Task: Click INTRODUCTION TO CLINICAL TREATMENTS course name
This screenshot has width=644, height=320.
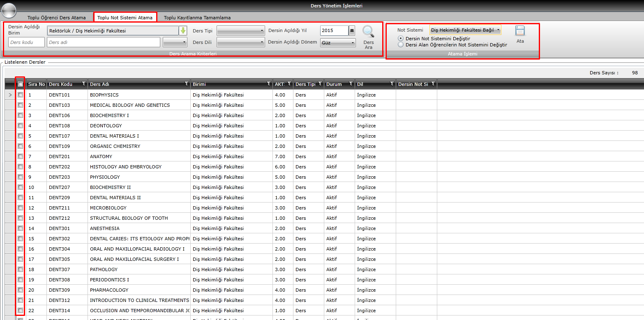Action: [140, 300]
